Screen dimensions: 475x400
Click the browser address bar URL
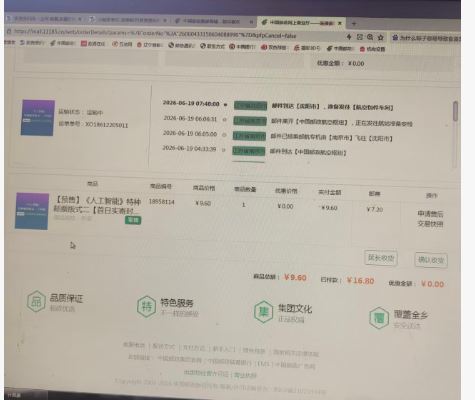click(155, 33)
